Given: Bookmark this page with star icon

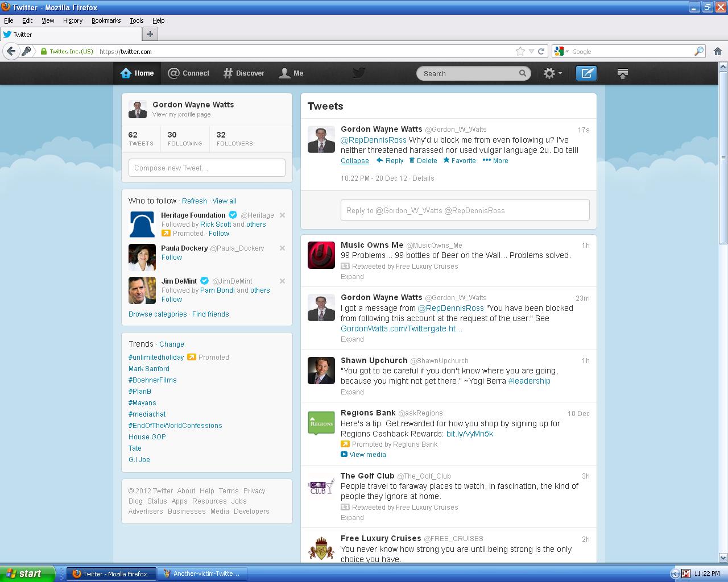Looking at the screenshot, I should 520,51.
